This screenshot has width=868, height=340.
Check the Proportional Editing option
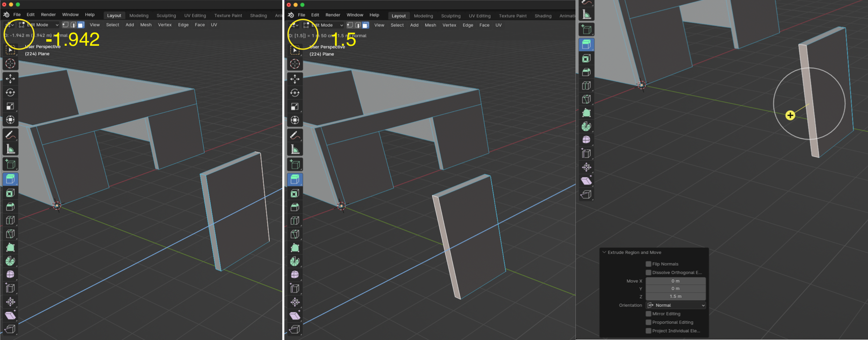648,322
